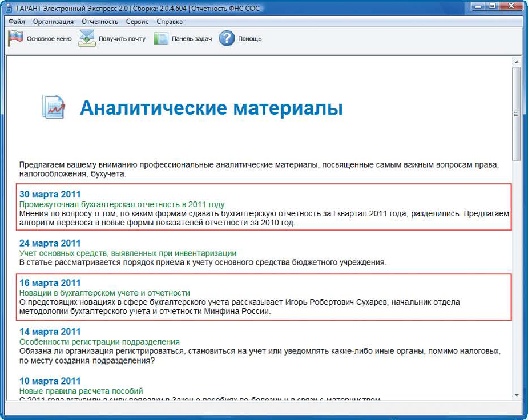Open Панель задач via its toolbar icon
Image resolution: width=528 pixels, height=420 pixels.
pos(161,39)
